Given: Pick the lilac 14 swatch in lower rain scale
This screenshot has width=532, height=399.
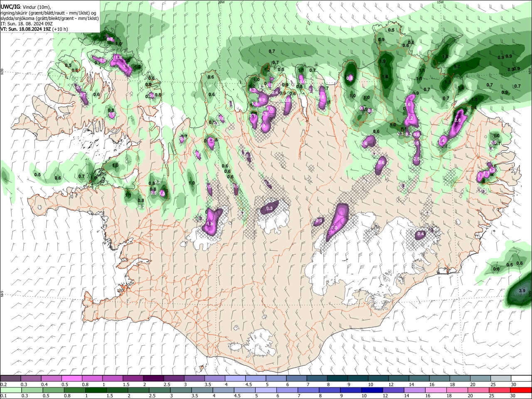Looking at the screenshot, I should click(415, 390).
